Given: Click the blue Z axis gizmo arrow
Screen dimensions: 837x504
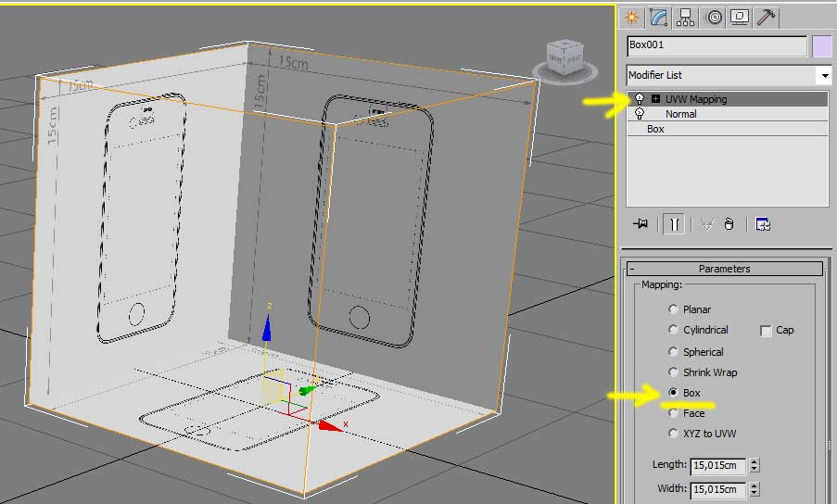Looking at the screenshot, I should point(267,328).
